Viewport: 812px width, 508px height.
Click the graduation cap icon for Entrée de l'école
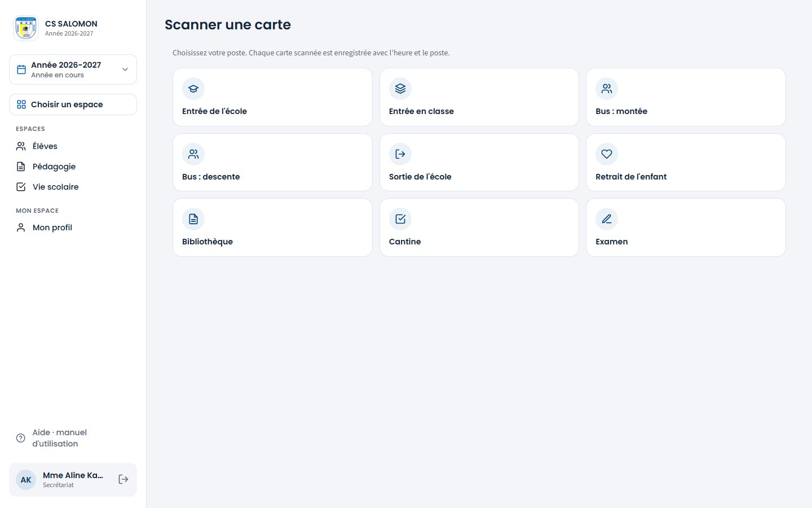point(193,89)
